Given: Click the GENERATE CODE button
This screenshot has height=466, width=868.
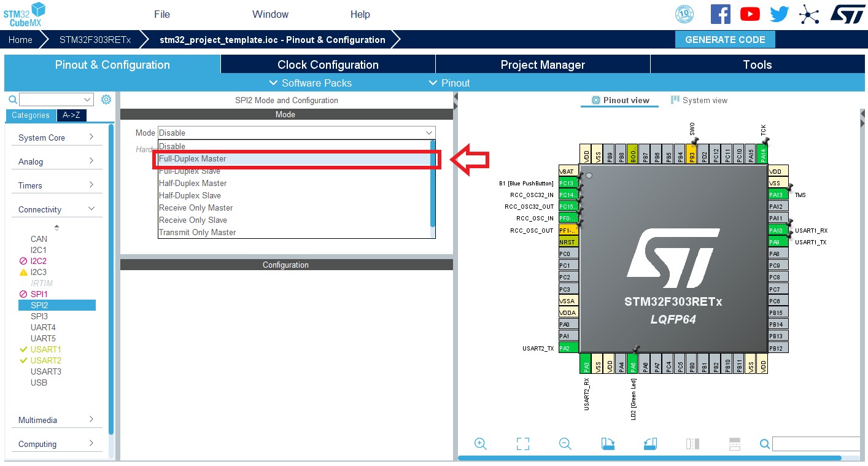Looking at the screenshot, I should pyautogui.click(x=725, y=39).
